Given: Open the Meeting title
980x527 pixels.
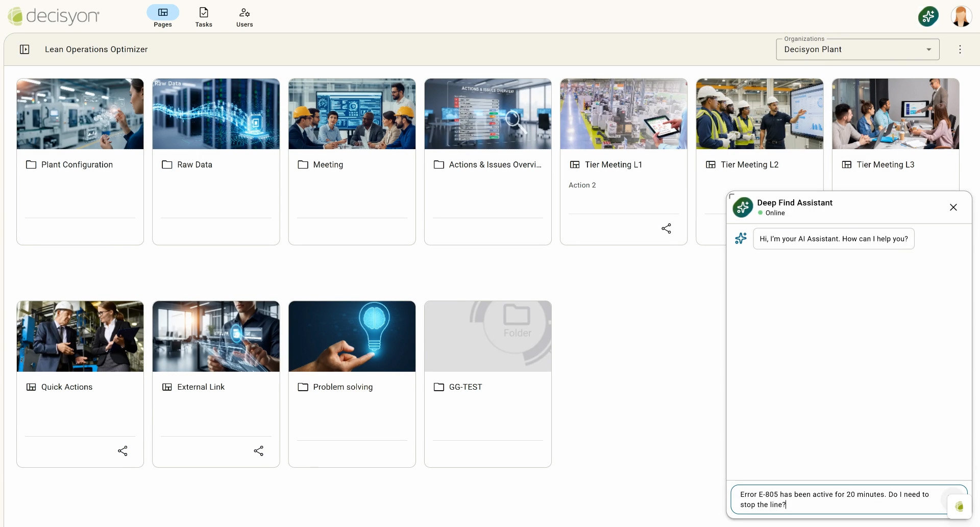Looking at the screenshot, I should pos(328,164).
